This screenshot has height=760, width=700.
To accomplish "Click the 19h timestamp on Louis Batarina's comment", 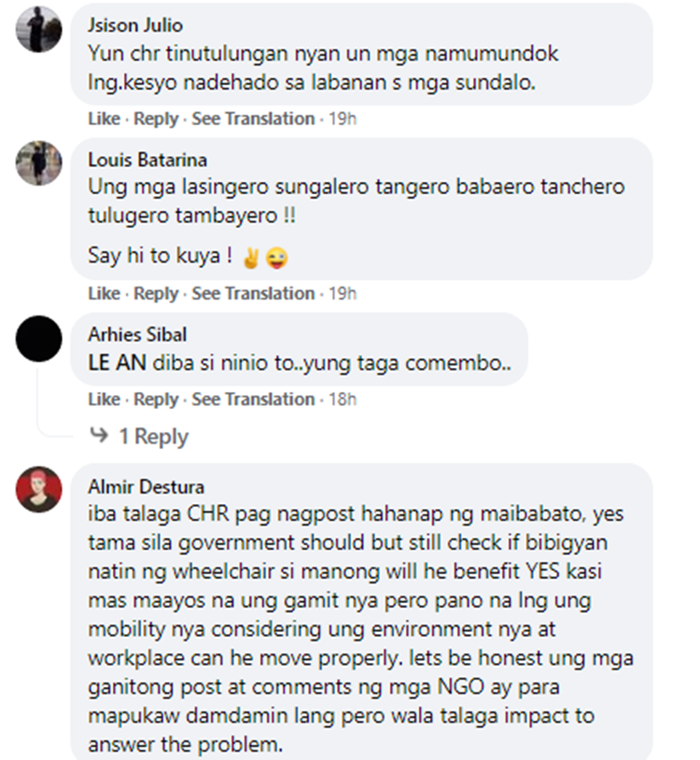I will (x=343, y=294).
